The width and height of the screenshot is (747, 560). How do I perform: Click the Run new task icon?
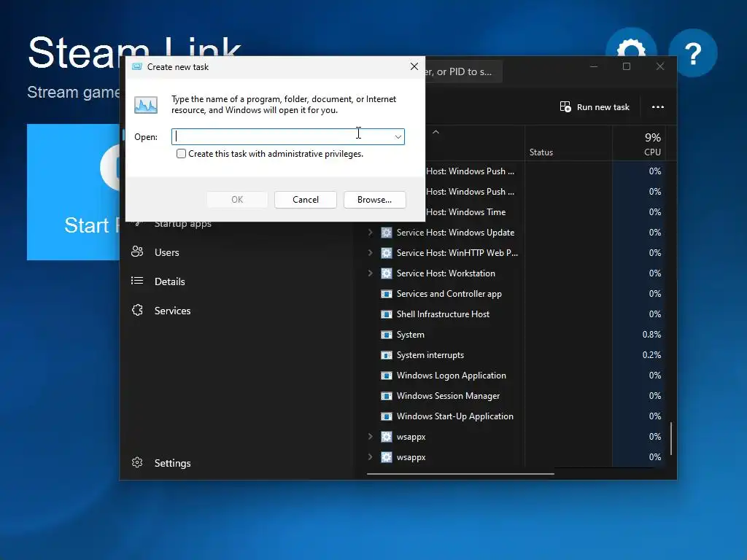[x=565, y=107]
